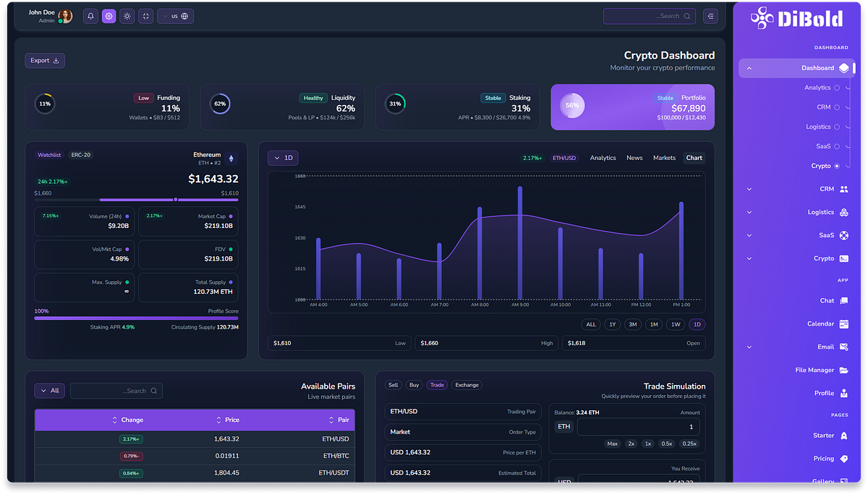This screenshot has width=868, height=495.
Task: Select CRM in the Dashboard submenu
Action: (x=828, y=107)
